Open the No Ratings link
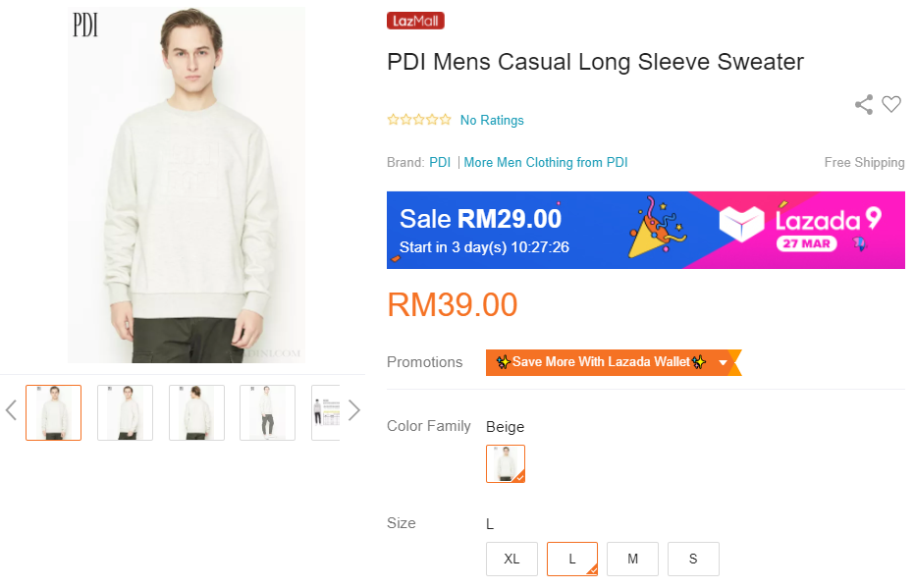The height and width of the screenshot is (588, 915). point(492,120)
